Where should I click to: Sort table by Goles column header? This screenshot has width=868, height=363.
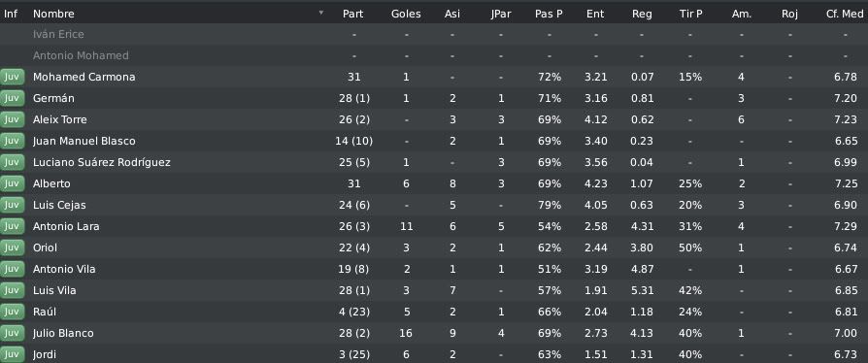point(406,14)
